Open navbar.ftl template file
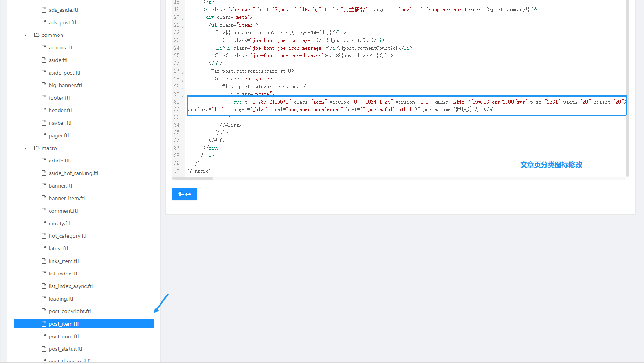644x363 pixels. coord(60,123)
